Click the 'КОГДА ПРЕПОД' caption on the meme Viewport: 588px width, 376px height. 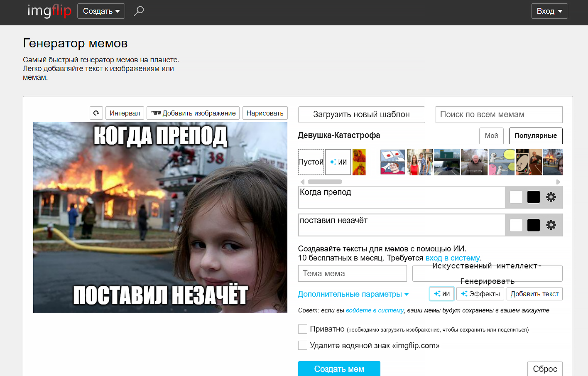(x=160, y=136)
